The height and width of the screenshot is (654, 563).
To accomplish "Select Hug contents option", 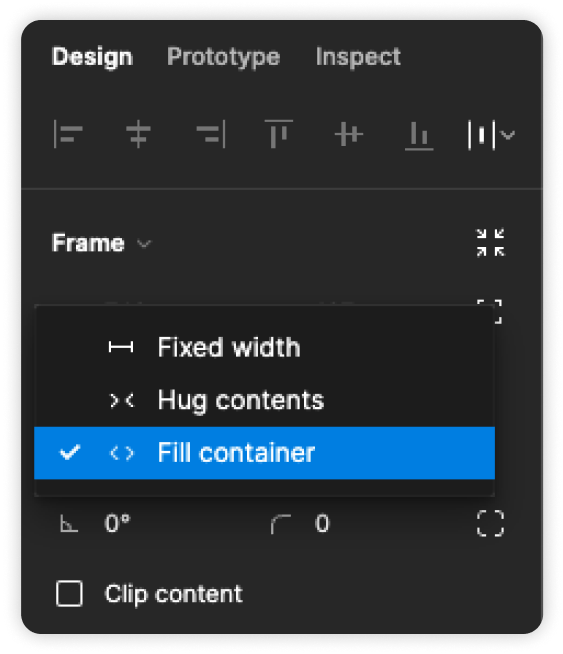I will point(264,400).
